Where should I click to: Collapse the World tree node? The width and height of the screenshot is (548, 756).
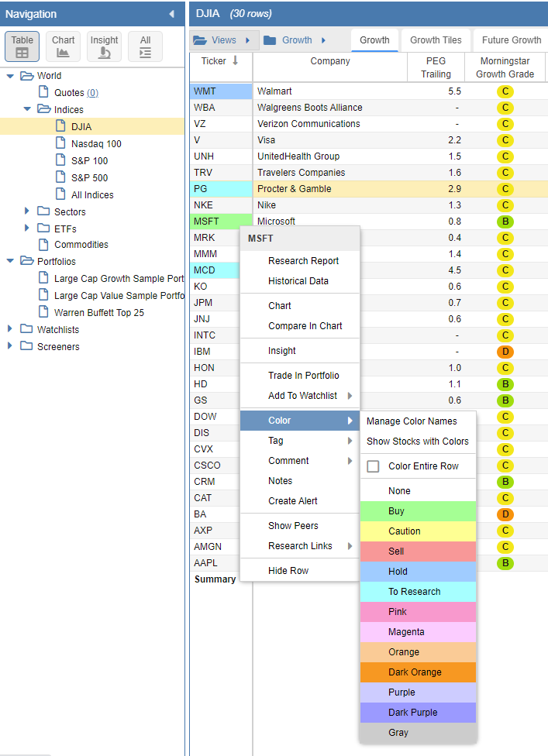click(x=9, y=76)
